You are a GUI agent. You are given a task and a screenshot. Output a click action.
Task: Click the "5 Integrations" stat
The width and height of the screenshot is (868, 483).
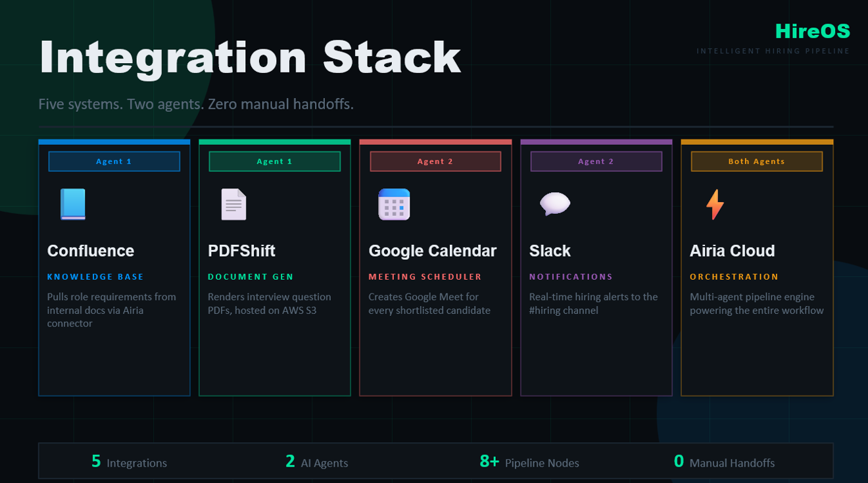(129, 462)
